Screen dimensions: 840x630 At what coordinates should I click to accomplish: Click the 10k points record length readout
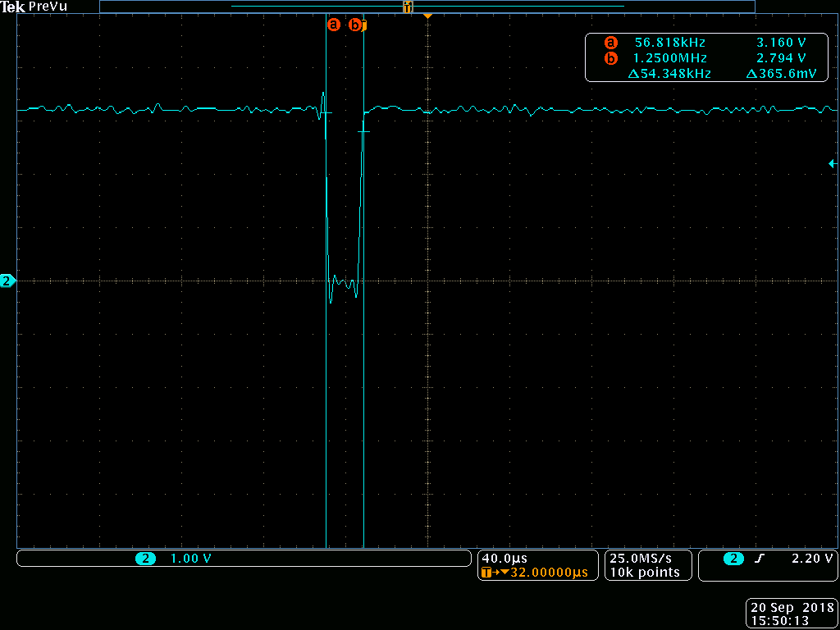coord(647,573)
